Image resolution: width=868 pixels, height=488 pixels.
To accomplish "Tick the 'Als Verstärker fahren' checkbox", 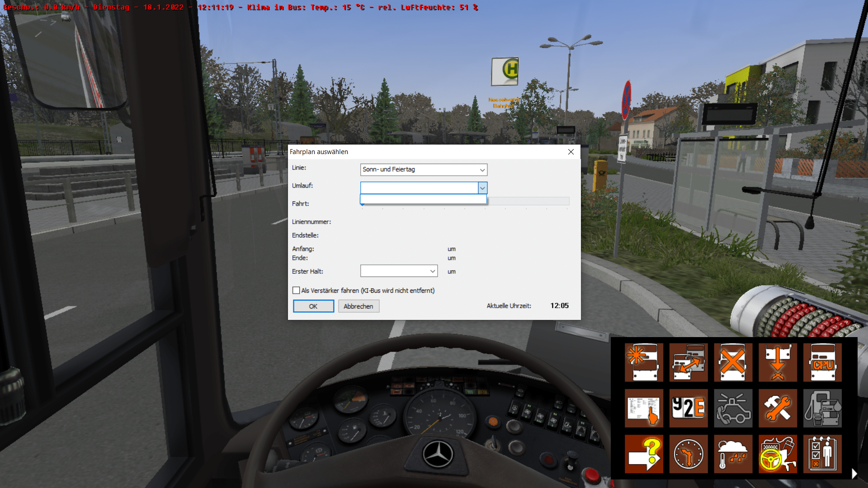I will tap(296, 291).
